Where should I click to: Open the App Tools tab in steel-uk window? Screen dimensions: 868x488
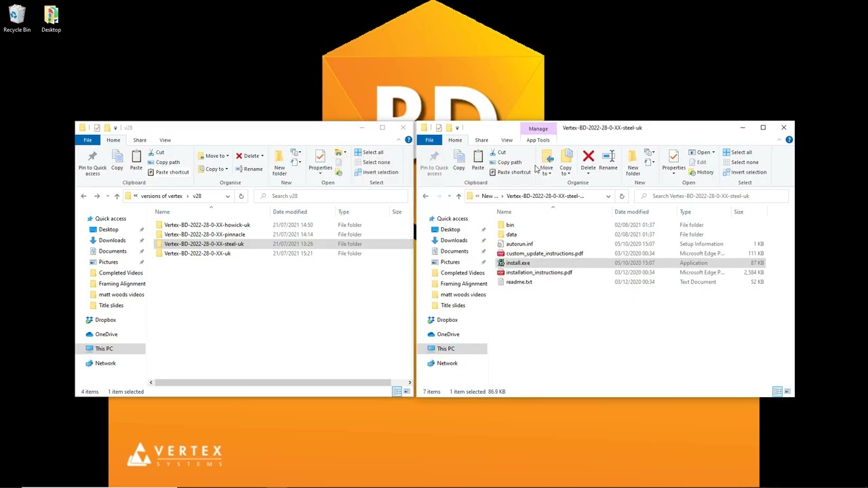coord(538,140)
